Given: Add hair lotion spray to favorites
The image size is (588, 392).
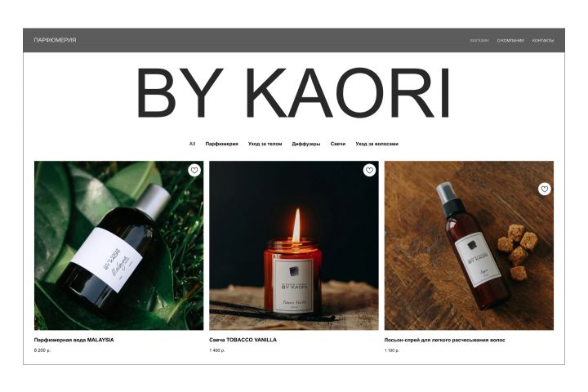Looking at the screenshot, I should pyautogui.click(x=545, y=189).
